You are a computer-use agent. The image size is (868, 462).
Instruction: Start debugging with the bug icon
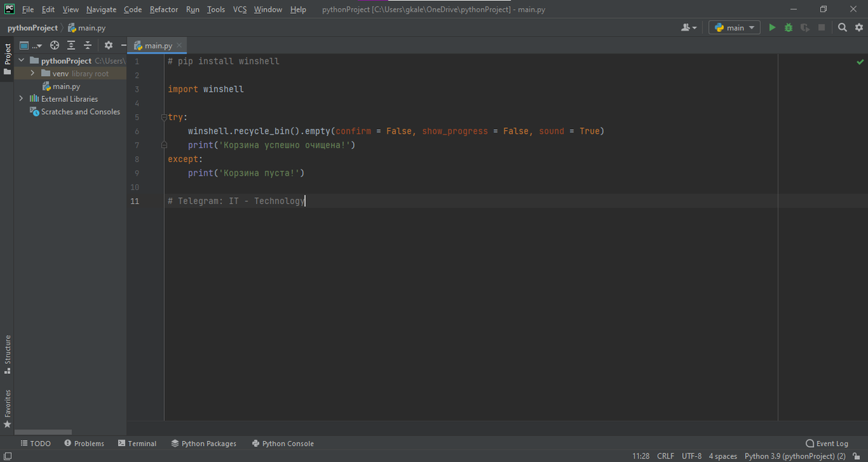tap(788, 27)
